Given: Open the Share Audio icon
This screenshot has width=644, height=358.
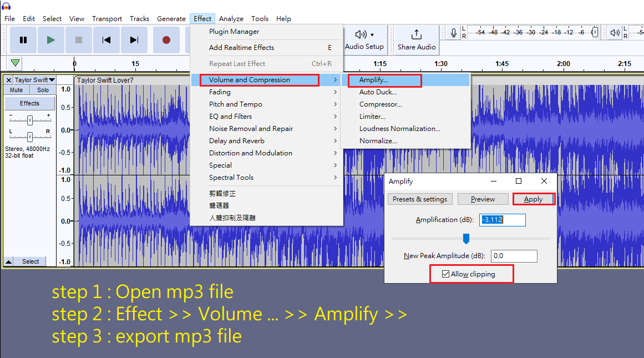Looking at the screenshot, I should pyautogui.click(x=417, y=35).
